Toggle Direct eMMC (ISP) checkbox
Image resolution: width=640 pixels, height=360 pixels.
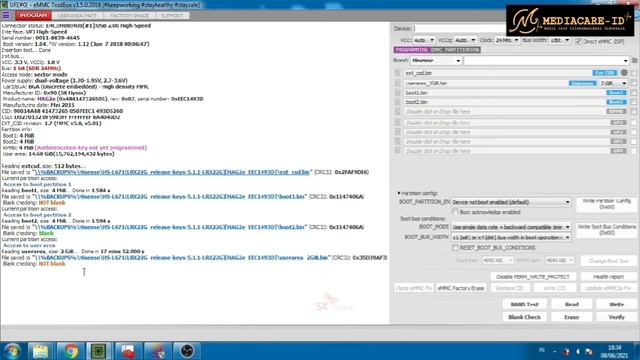(578, 41)
